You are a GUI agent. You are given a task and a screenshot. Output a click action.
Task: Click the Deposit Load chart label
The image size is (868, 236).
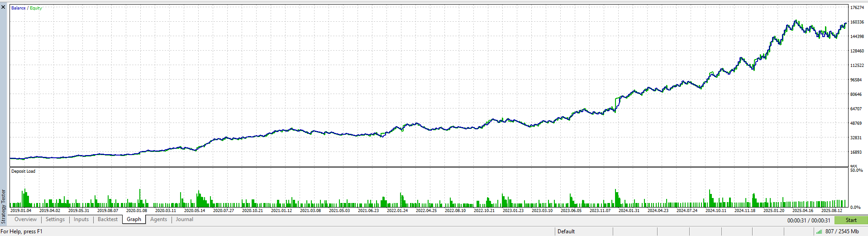tap(23, 171)
